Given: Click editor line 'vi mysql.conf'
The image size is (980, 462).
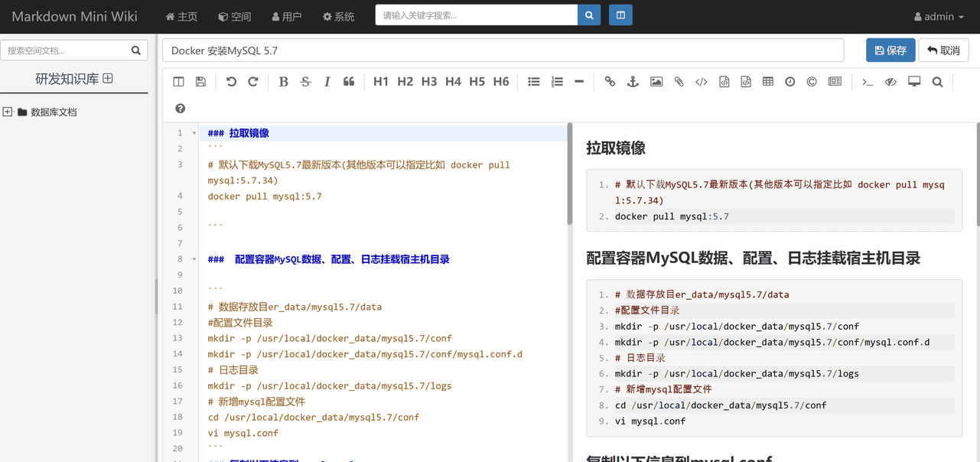Looking at the screenshot, I should (243, 433).
